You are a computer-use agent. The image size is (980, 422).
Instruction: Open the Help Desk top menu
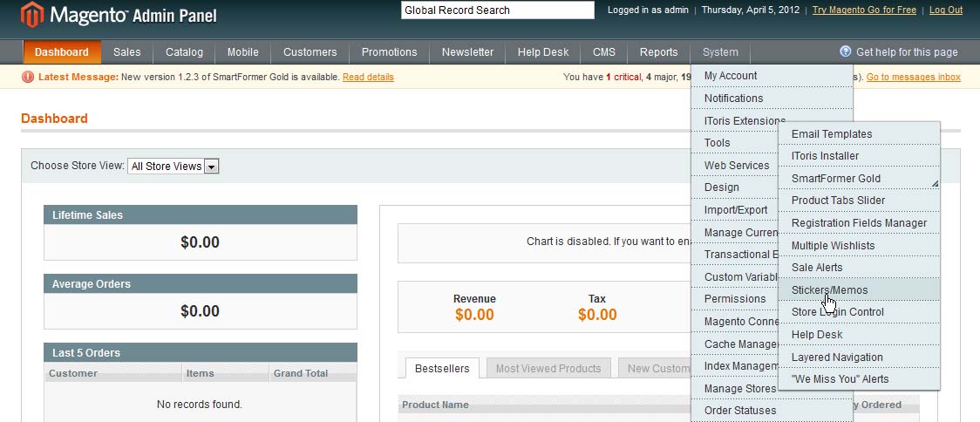[x=543, y=52]
